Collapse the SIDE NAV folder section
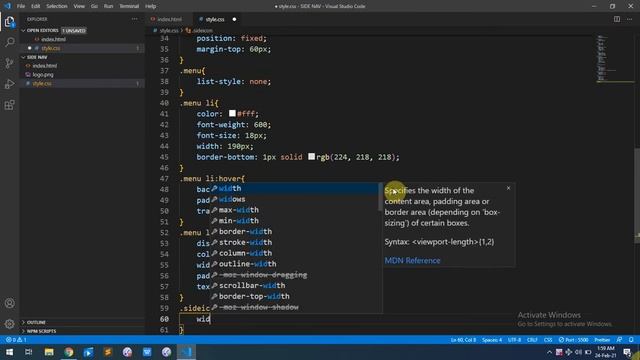This screenshot has width=640, height=360. [37, 57]
